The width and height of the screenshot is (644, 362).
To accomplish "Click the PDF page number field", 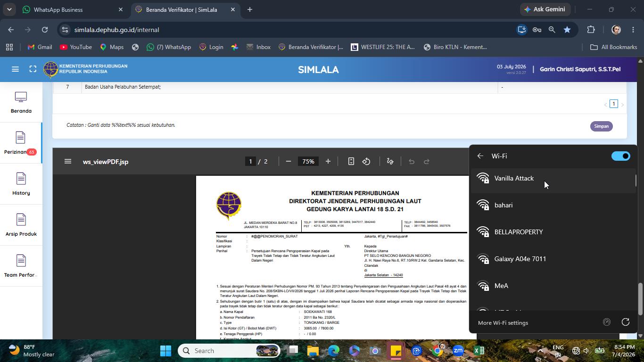I will pyautogui.click(x=250, y=162).
